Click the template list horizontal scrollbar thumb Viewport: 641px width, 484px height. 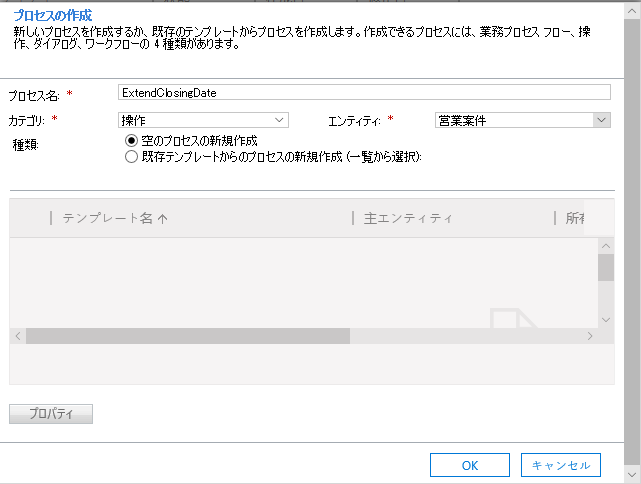[188, 336]
